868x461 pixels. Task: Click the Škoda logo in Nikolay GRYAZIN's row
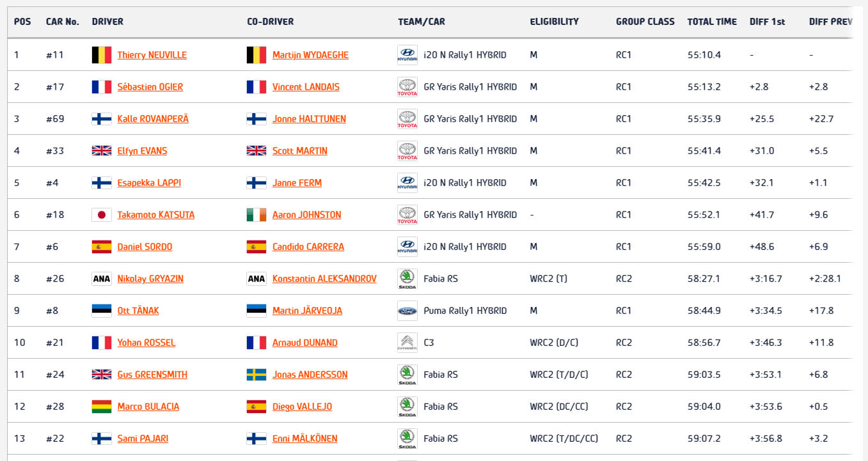[x=407, y=279]
